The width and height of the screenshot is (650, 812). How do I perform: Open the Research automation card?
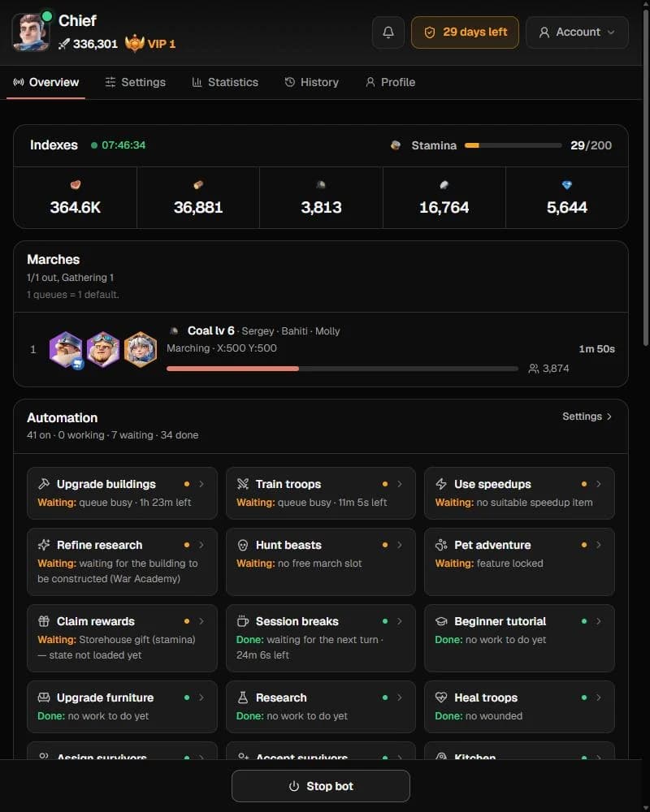point(321,706)
